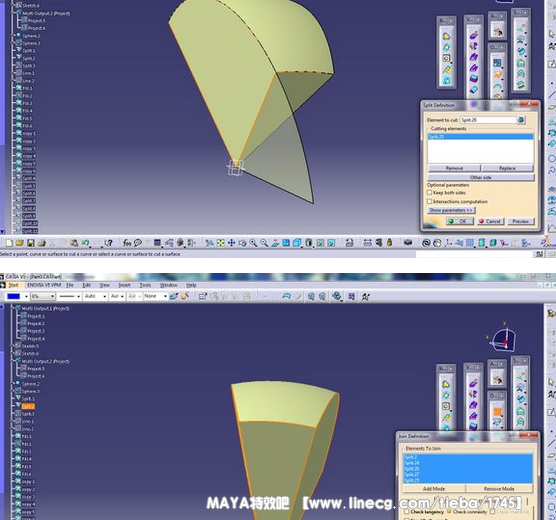Open the blue fill color dropdown
This screenshot has width=556, height=520.
tap(26, 297)
